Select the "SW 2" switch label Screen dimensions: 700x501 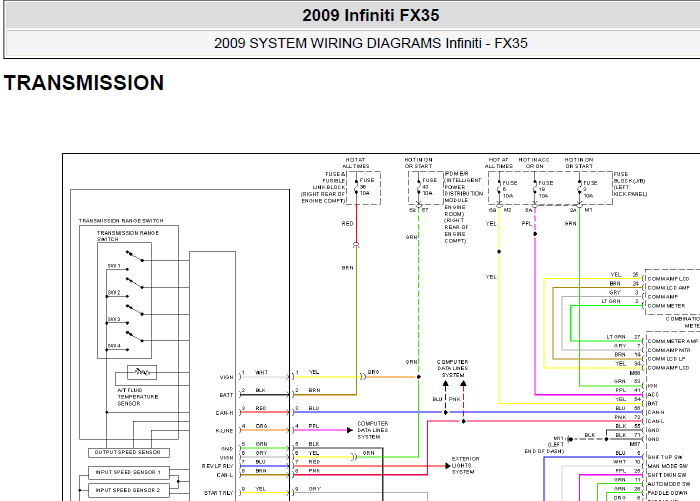114,292
